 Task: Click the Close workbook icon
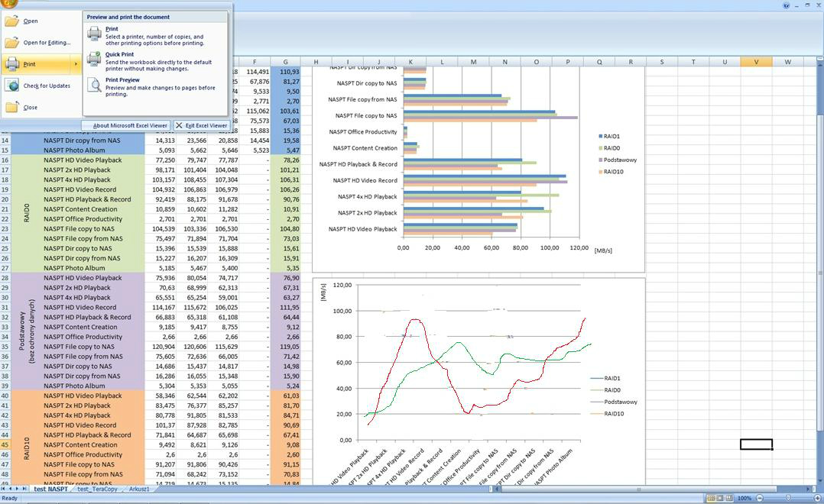[x=11, y=107]
